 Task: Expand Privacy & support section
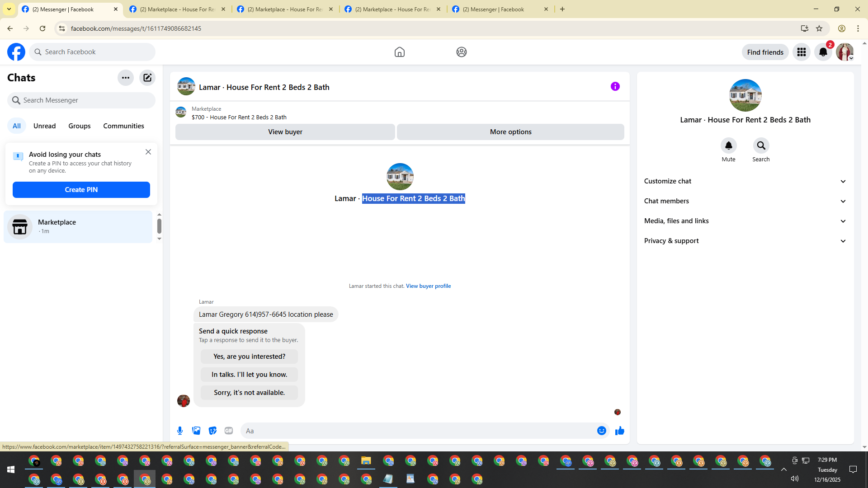[x=745, y=241]
